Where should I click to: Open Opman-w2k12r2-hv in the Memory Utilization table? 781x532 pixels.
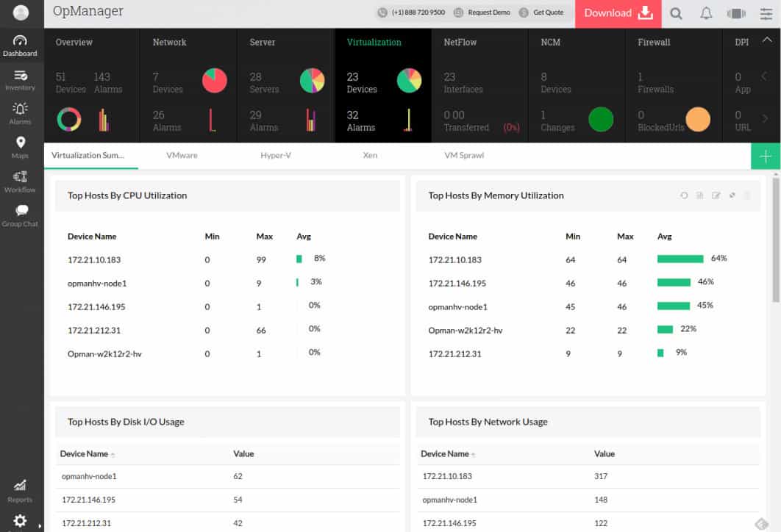tap(466, 331)
